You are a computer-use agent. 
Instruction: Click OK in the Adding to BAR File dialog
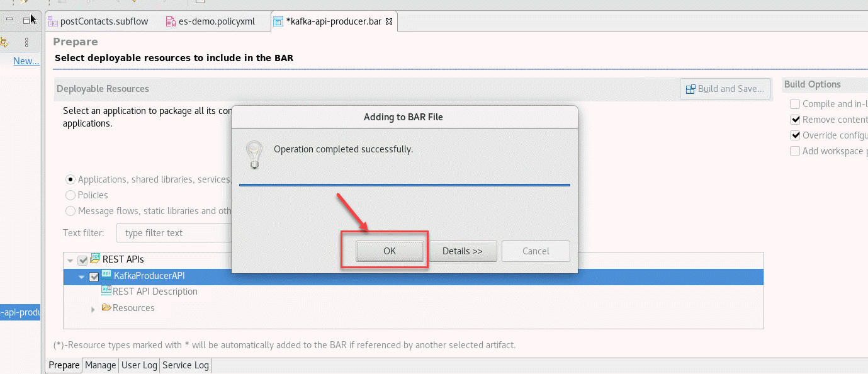pos(389,251)
